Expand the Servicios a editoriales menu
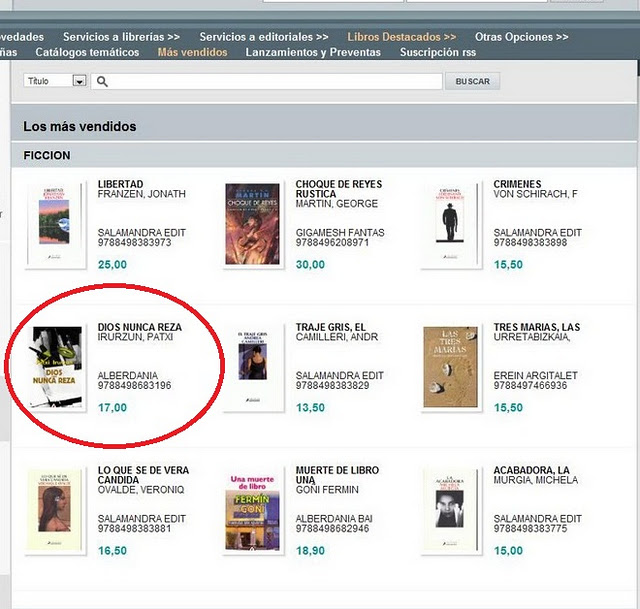This screenshot has height=609, width=640. click(x=264, y=37)
